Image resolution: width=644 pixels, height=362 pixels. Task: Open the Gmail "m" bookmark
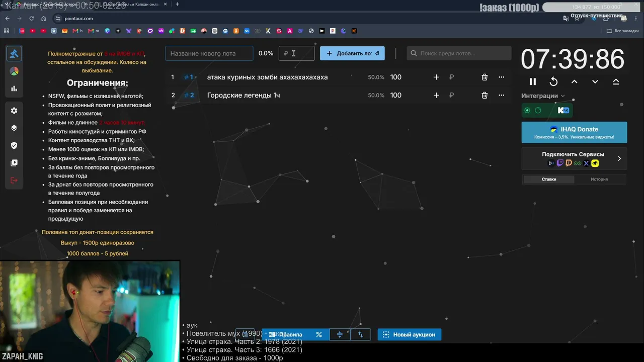tap(94, 31)
